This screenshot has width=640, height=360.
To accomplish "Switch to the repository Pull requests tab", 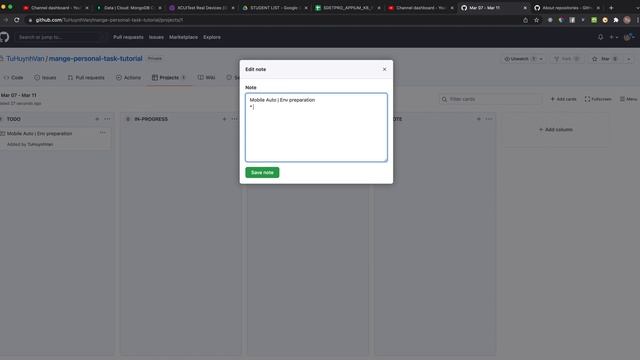I will pos(86,78).
